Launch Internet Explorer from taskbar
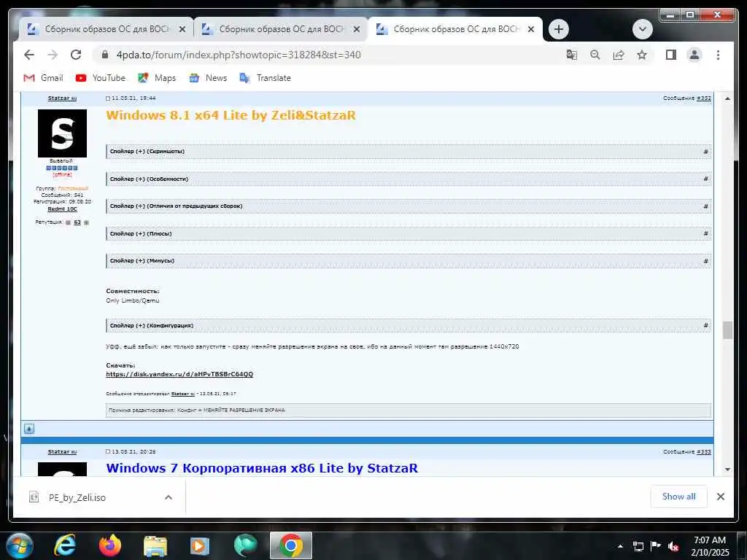This screenshot has width=747, height=560. (x=65, y=545)
